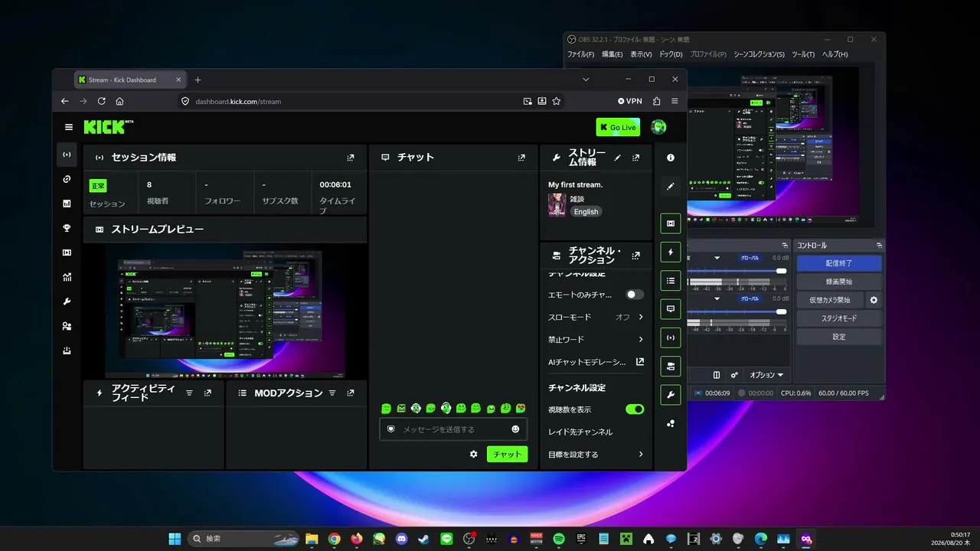Open the growth chart icon in Kick sidebar
The width and height of the screenshot is (980, 551).
pyautogui.click(x=67, y=277)
